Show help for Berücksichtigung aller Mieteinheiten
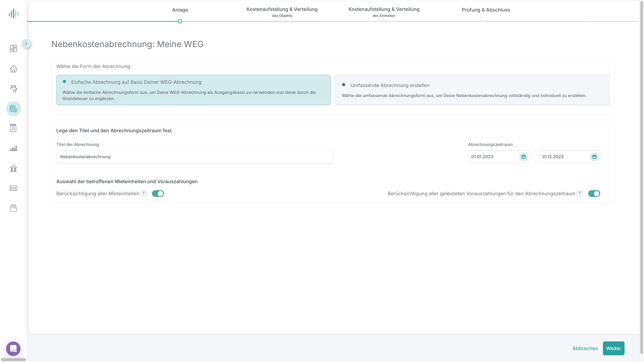Image resolution: width=644 pixels, height=362 pixels. coord(144,194)
